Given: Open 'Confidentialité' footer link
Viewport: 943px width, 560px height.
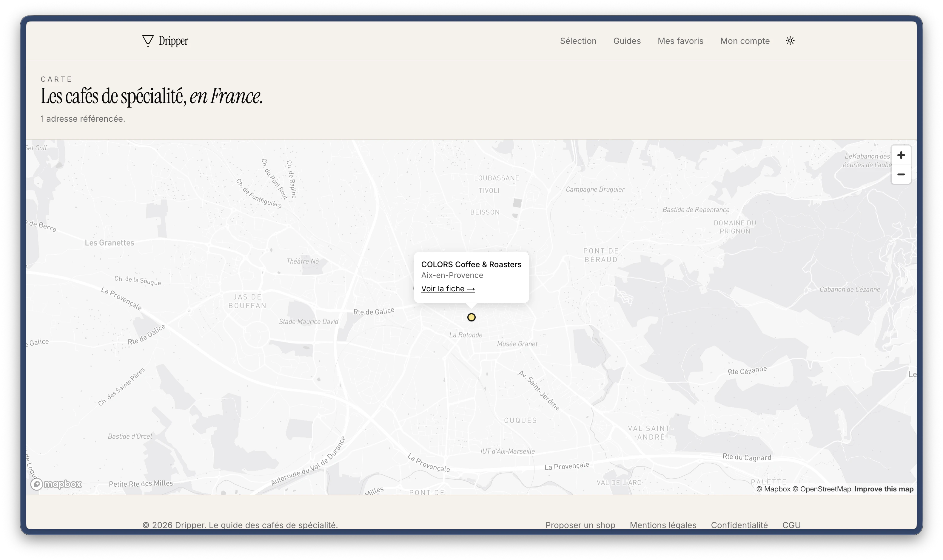Looking at the screenshot, I should (x=739, y=525).
